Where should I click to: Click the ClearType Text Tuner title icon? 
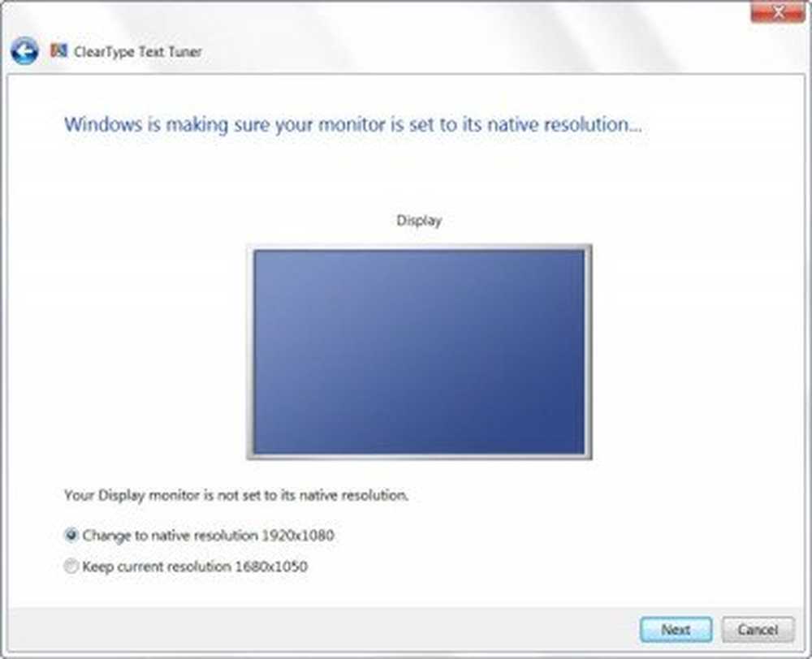coord(58,51)
